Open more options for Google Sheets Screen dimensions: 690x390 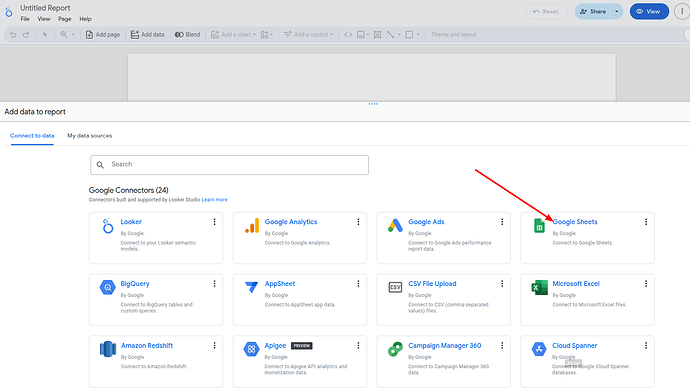646,222
